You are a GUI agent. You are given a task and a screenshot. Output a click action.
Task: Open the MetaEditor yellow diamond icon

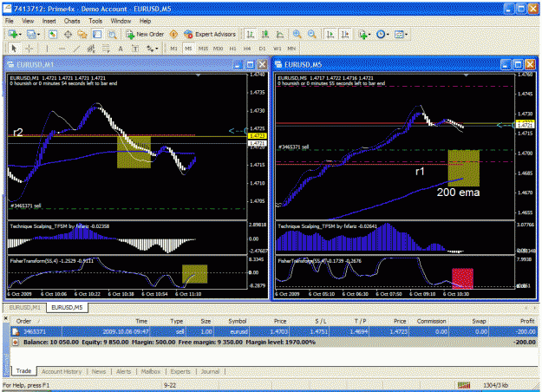[x=173, y=34]
